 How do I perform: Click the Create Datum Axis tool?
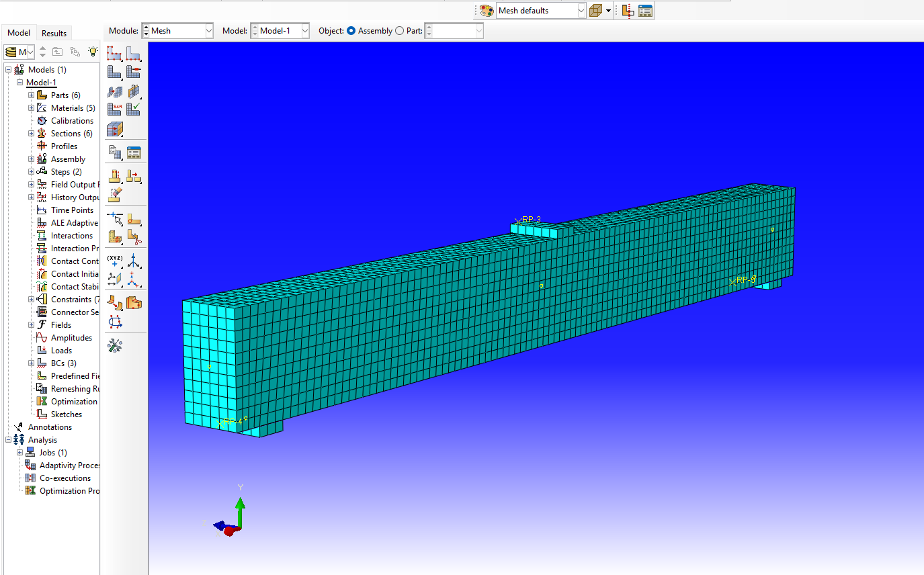point(134,261)
